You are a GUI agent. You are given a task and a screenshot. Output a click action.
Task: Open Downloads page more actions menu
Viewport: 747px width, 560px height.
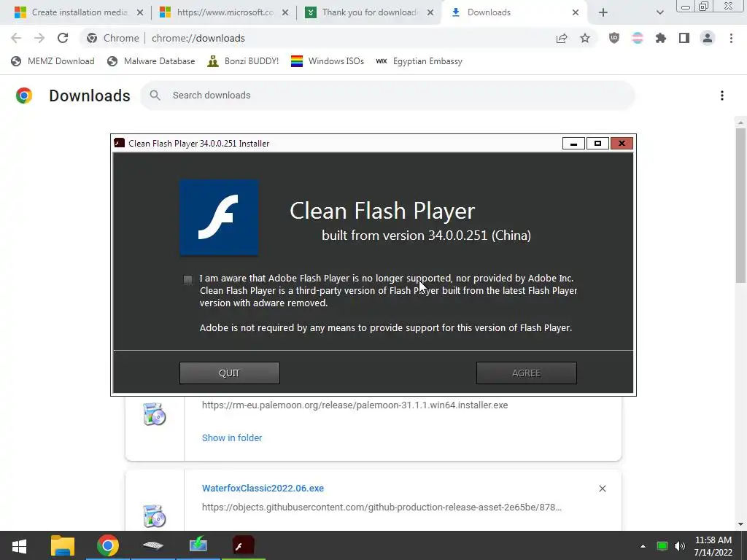tap(721, 96)
